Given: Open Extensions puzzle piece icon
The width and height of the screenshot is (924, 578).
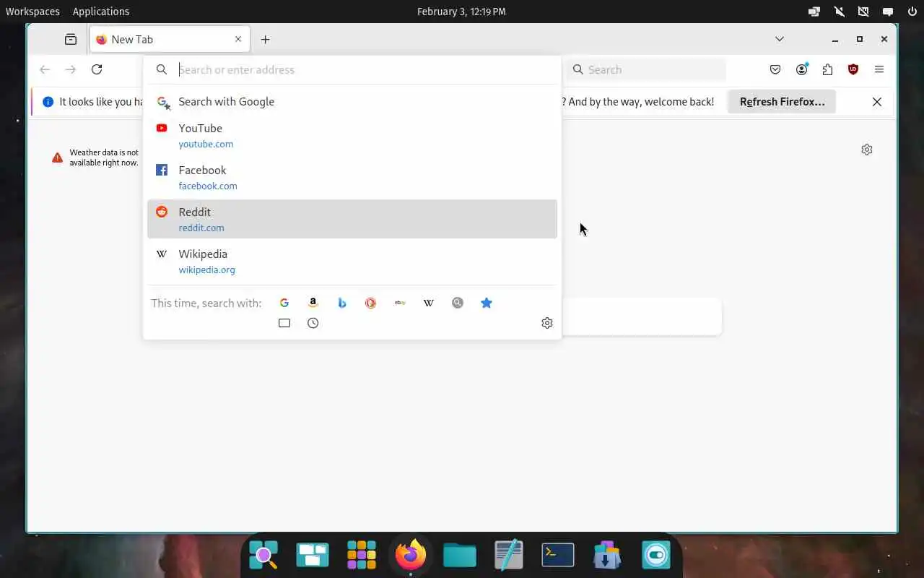Looking at the screenshot, I should tap(827, 69).
